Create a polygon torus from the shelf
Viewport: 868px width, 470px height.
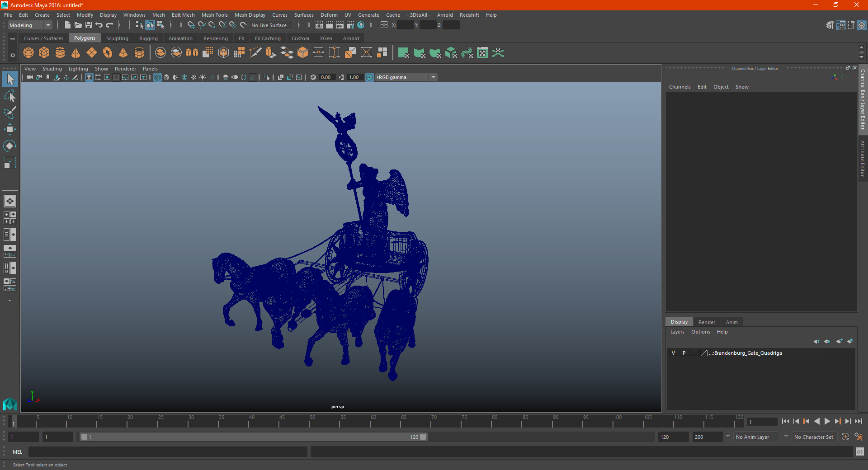tap(108, 53)
